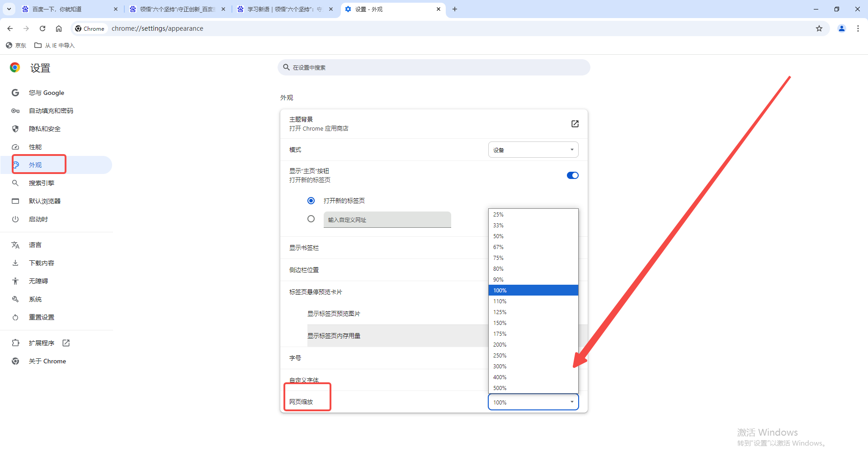Choose 175% zoom option
868x470 pixels.
click(533, 334)
